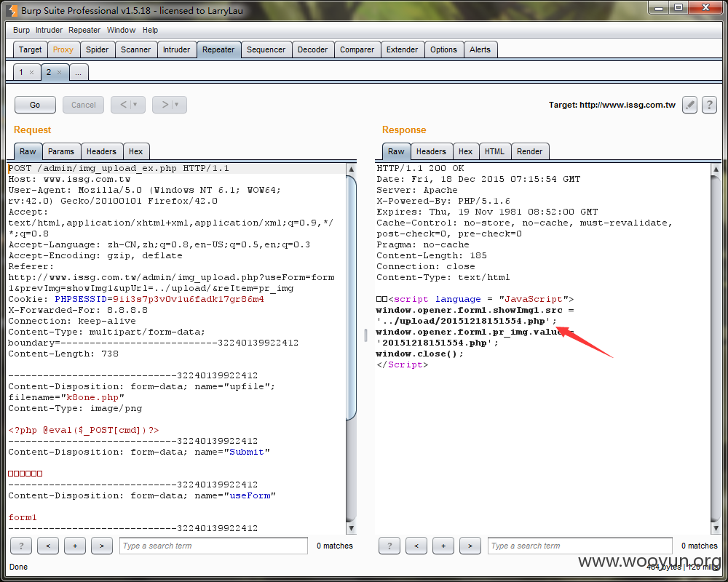
Task: Open the Burp menu
Action: [21, 30]
